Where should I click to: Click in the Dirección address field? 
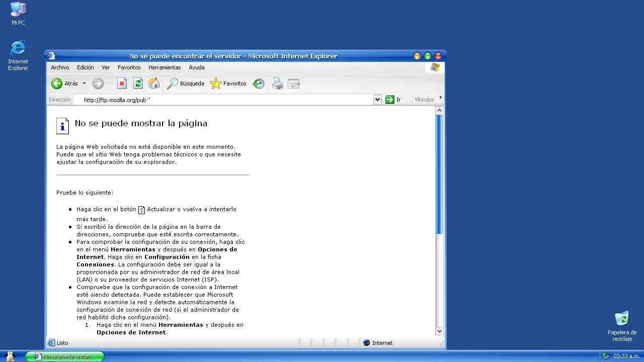(x=223, y=100)
